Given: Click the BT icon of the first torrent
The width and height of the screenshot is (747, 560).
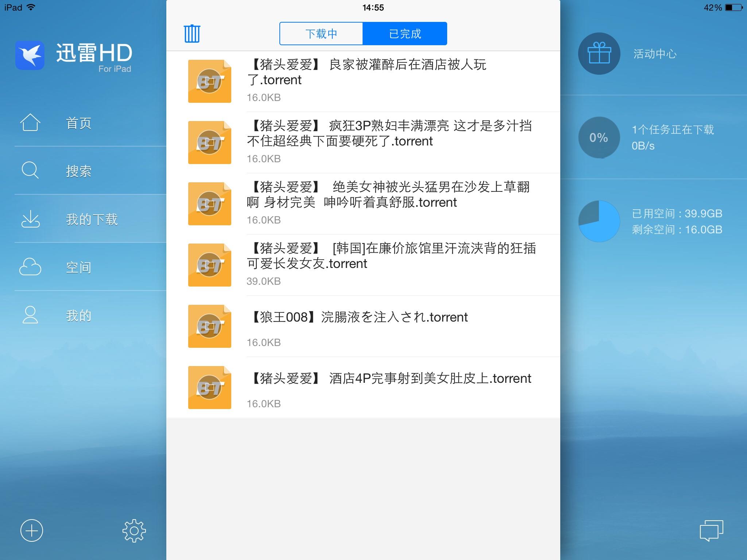Looking at the screenshot, I should [x=209, y=81].
